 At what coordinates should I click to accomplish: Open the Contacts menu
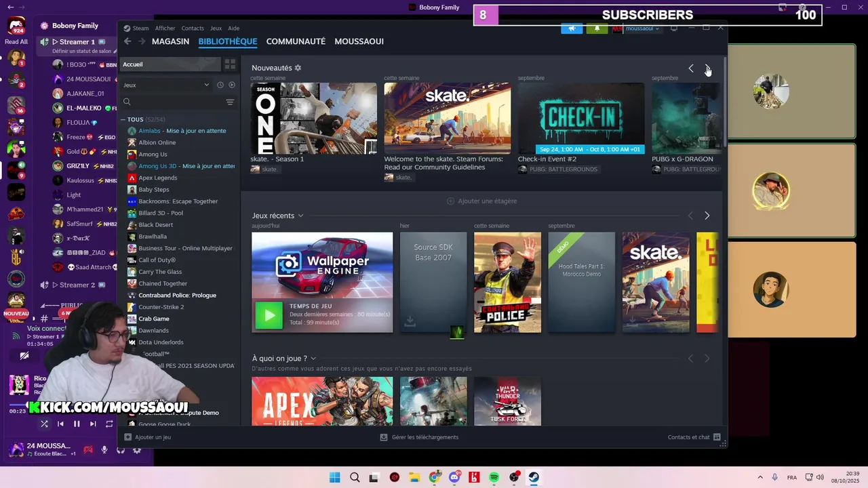coord(193,28)
